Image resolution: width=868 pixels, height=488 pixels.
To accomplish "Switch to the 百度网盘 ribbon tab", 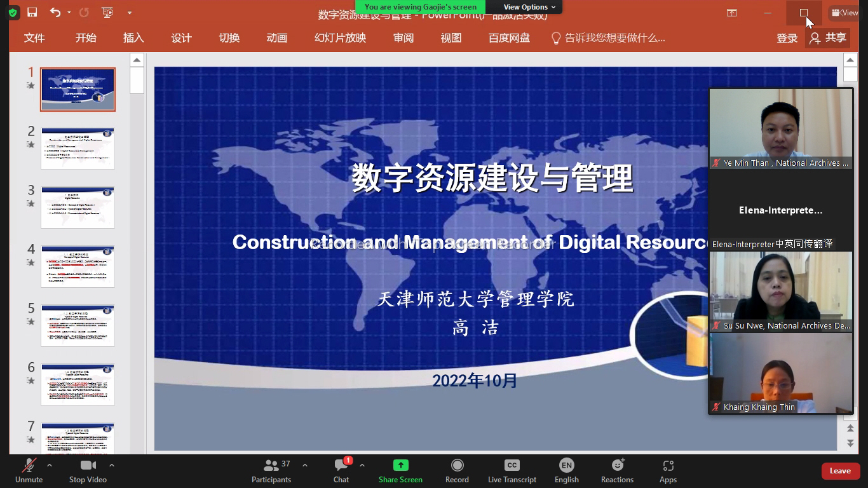I will click(x=509, y=38).
